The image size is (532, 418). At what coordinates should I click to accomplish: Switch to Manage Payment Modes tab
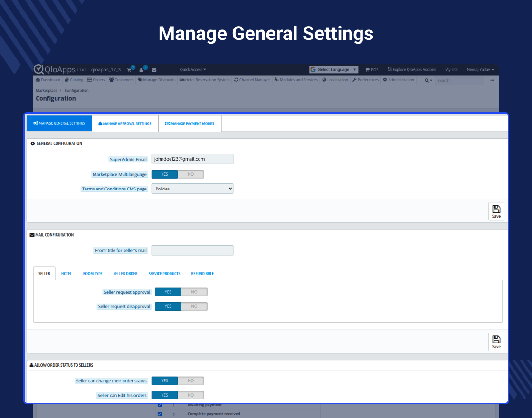coord(190,123)
